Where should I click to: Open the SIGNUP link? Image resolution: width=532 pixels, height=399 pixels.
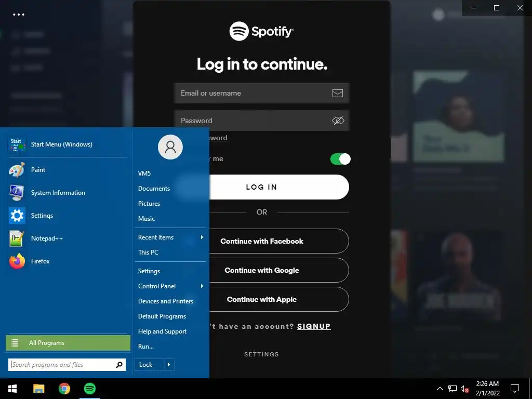(314, 326)
